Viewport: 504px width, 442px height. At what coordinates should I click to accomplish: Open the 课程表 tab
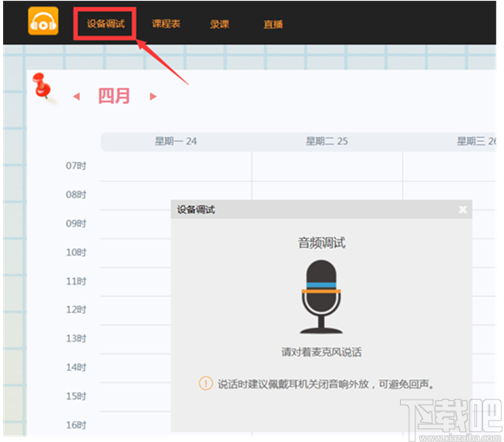point(166,24)
